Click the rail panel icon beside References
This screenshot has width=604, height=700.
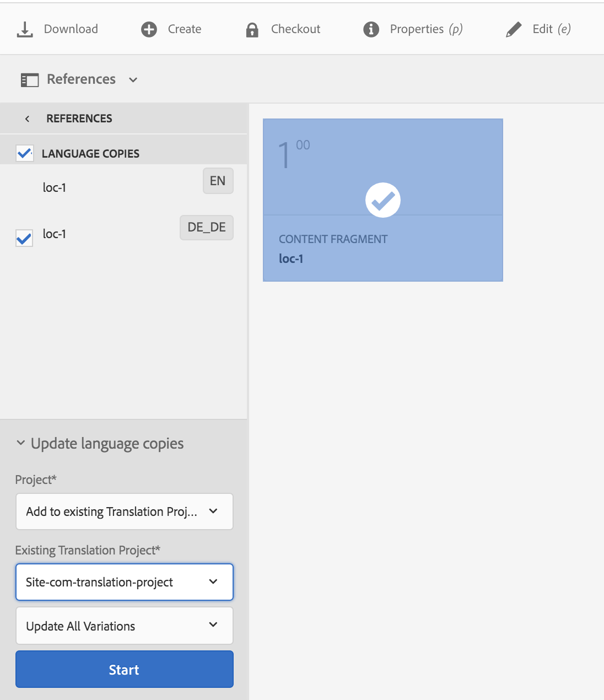click(30, 80)
